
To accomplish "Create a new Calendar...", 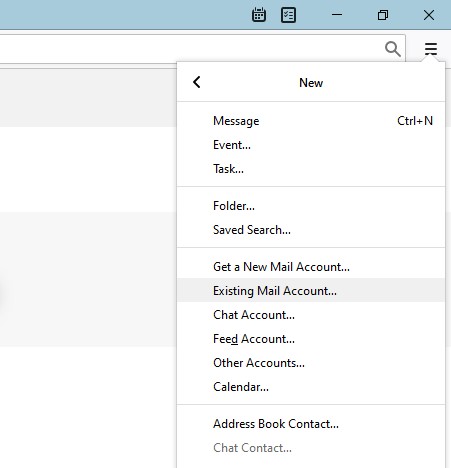I will pyautogui.click(x=311, y=387).
